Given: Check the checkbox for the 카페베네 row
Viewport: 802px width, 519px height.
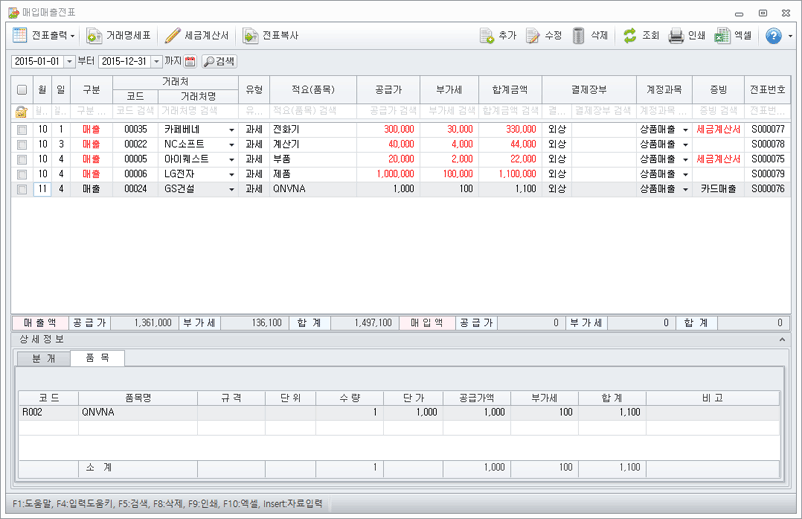Looking at the screenshot, I should point(22,130).
